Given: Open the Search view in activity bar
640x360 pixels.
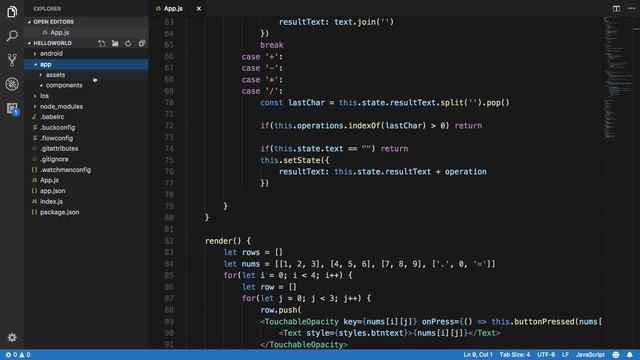Looking at the screenshot, I should [12, 36].
